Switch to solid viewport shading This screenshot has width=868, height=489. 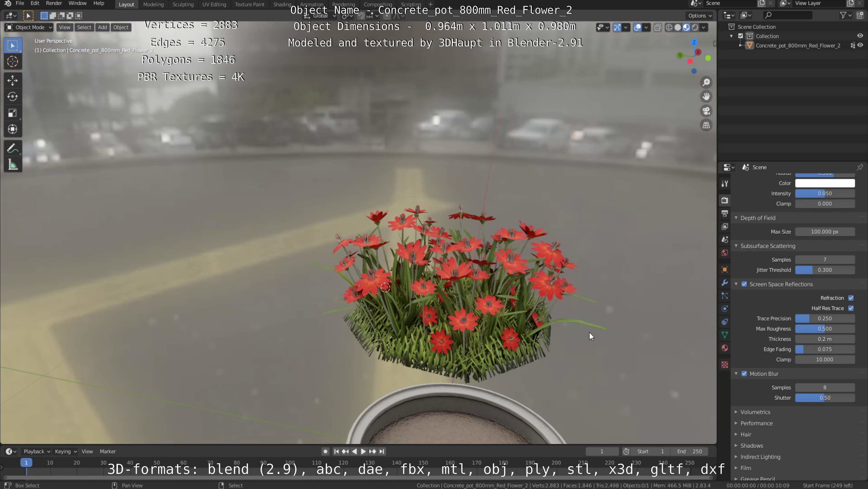coord(678,28)
